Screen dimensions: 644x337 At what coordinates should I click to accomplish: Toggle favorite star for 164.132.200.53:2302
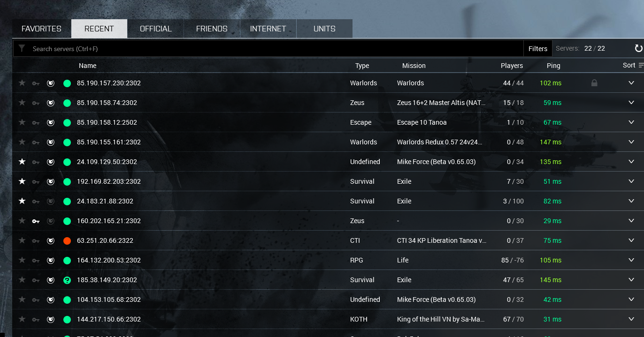pos(22,260)
